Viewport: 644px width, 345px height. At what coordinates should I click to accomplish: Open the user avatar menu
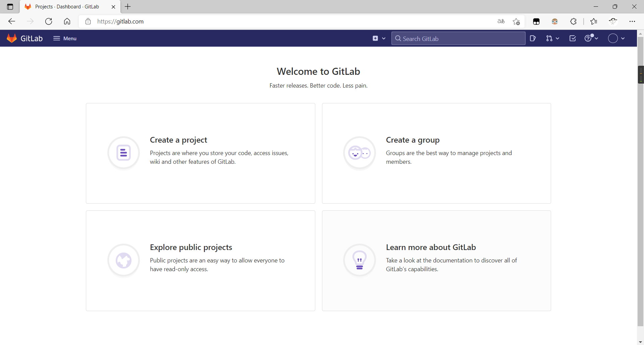pyautogui.click(x=616, y=38)
